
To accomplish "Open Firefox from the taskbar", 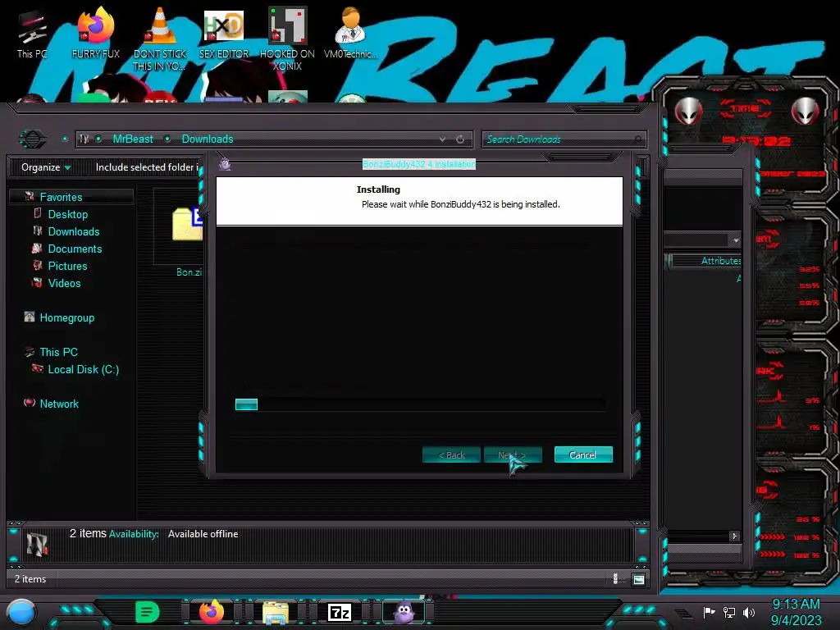I will (x=211, y=612).
